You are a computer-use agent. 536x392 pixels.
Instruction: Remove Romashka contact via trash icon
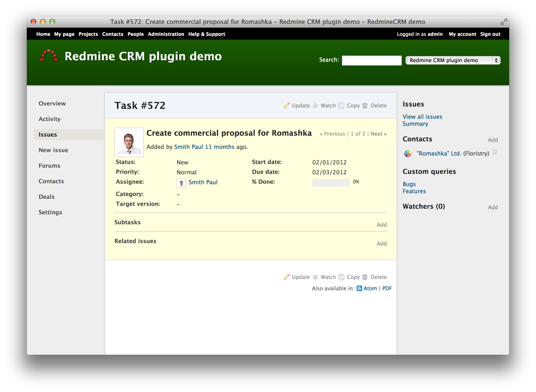(495, 152)
